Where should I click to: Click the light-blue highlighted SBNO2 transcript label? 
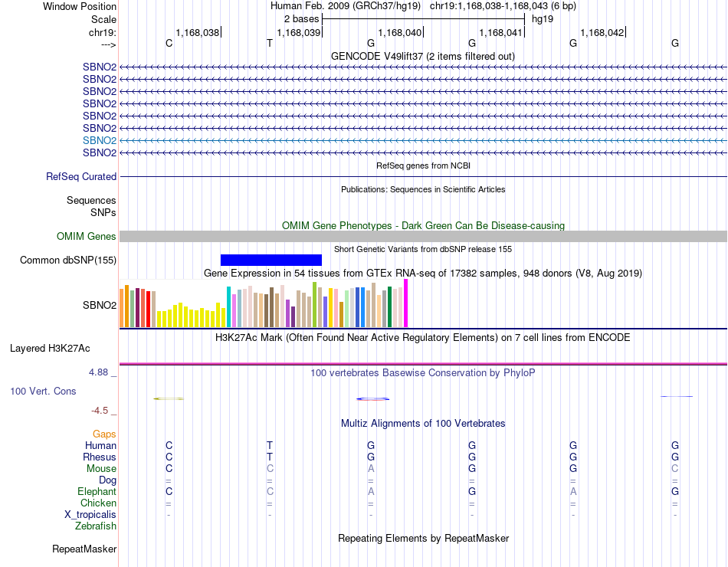pyautogui.click(x=100, y=140)
